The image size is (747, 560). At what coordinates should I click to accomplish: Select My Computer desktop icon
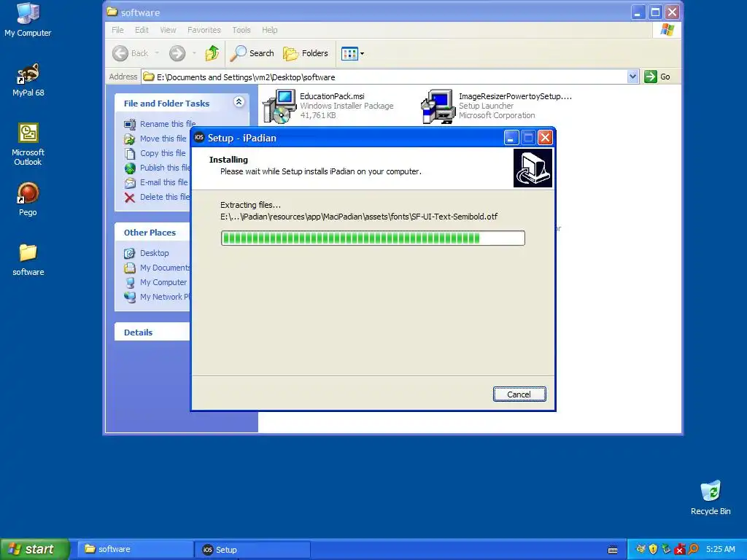pos(28,20)
